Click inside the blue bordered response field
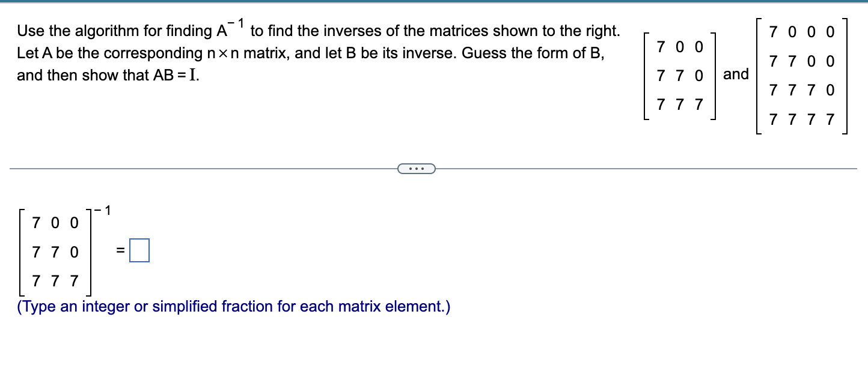Screen dimensions: 868x365 pos(139,251)
